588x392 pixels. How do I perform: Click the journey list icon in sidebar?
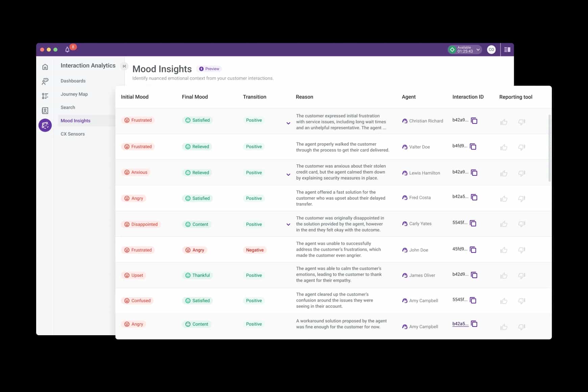(45, 96)
